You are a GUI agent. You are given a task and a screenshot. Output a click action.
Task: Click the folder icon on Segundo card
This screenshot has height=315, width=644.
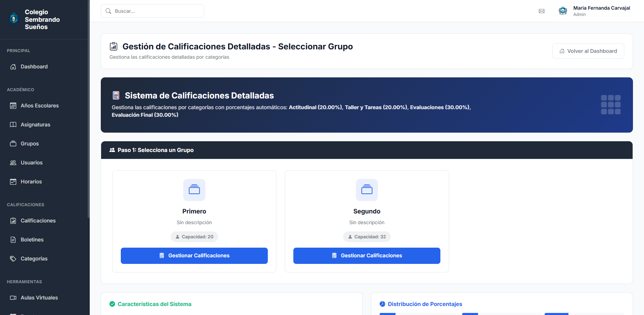point(367,190)
